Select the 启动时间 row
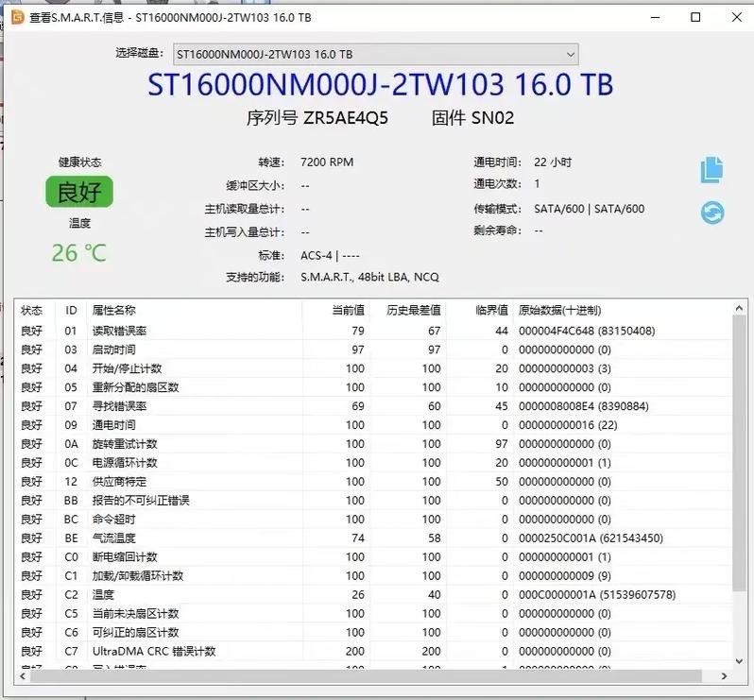The height and width of the screenshot is (700, 754). tap(373, 350)
